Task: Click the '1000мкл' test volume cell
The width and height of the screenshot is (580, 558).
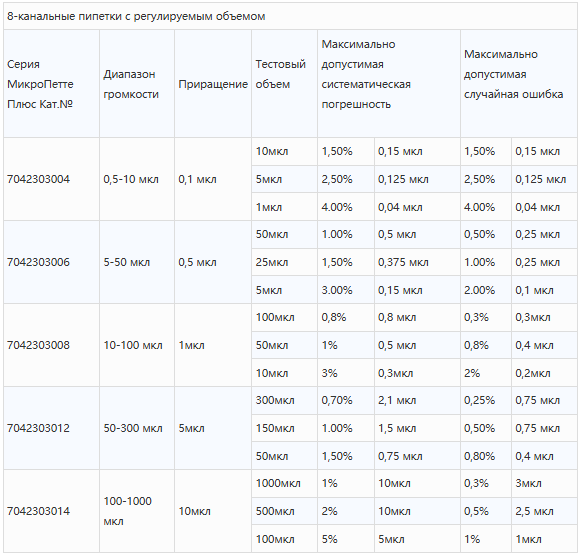Action: pos(284,483)
